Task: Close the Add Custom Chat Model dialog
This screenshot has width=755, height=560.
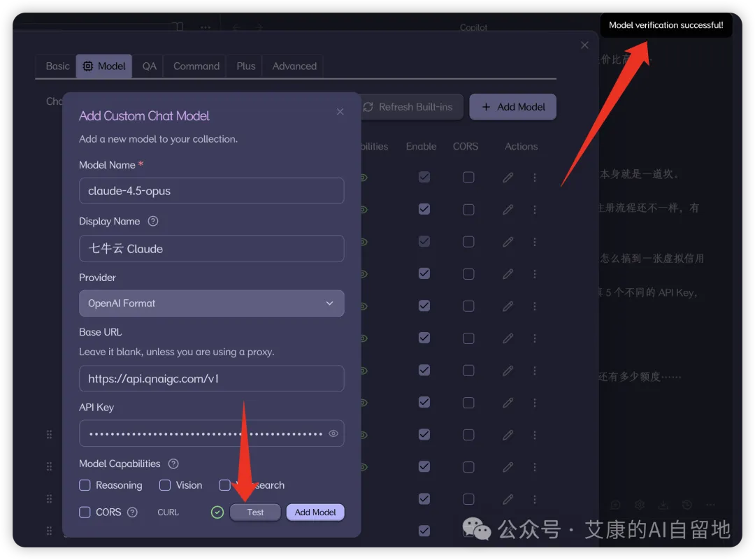Action: tap(340, 112)
